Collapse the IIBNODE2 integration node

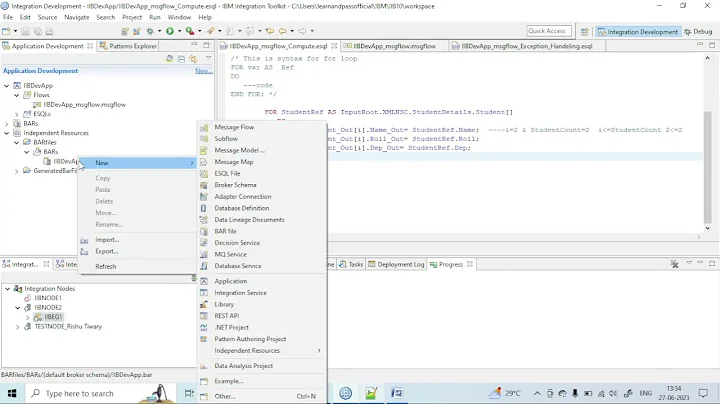17,308
